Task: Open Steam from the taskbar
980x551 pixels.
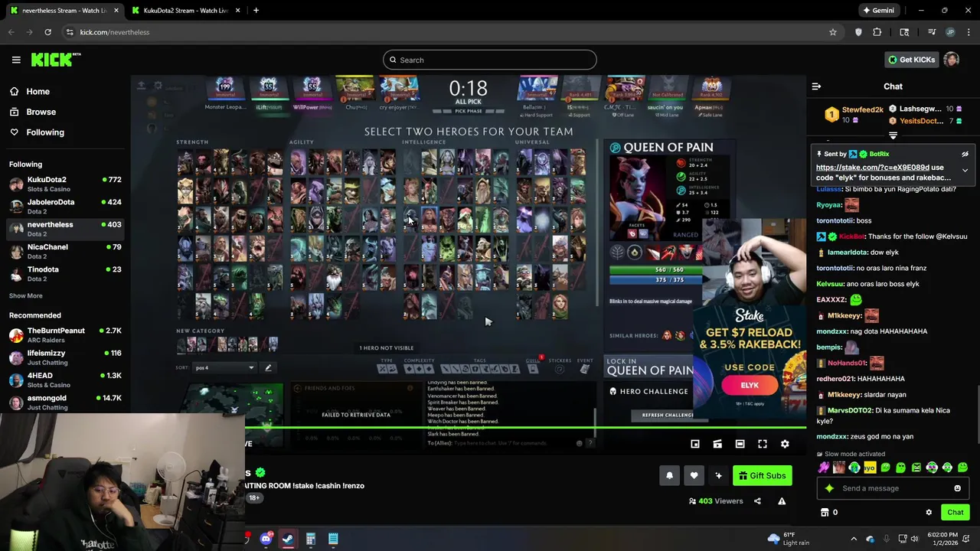Action: pos(288,539)
